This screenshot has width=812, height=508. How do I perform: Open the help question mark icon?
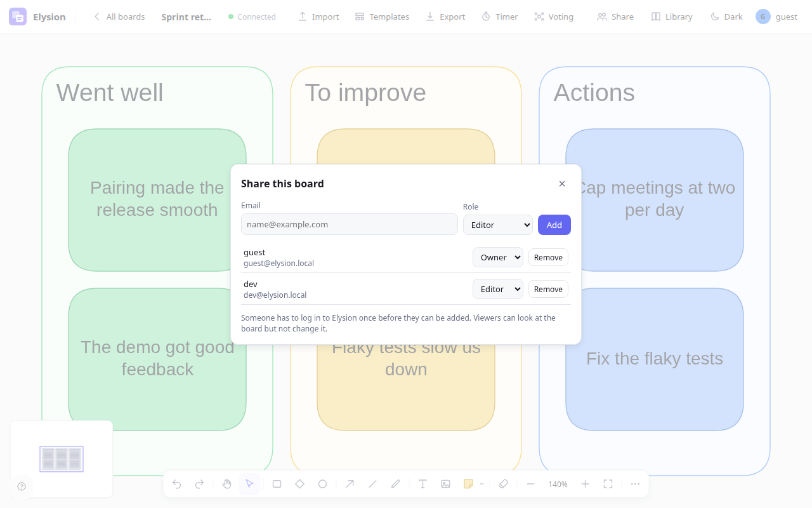(22, 486)
